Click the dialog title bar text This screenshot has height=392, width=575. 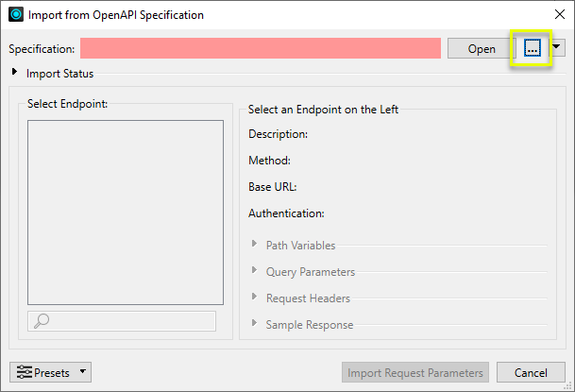click(x=116, y=15)
